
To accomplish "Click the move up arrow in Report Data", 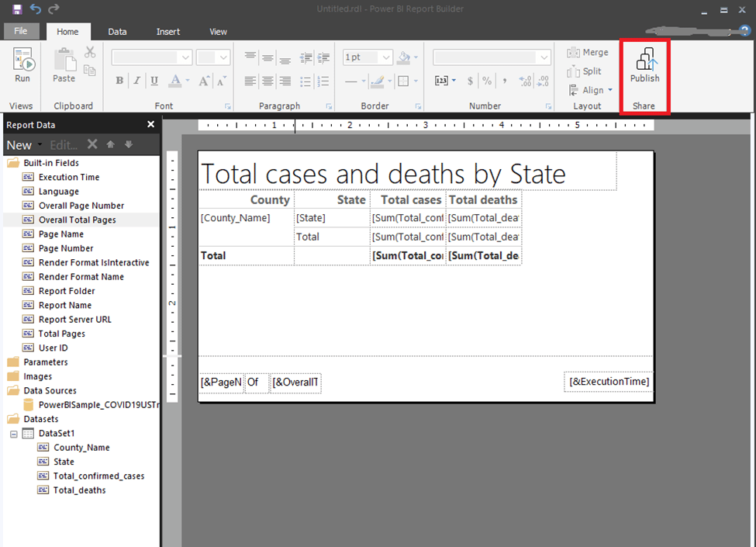I will point(110,144).
